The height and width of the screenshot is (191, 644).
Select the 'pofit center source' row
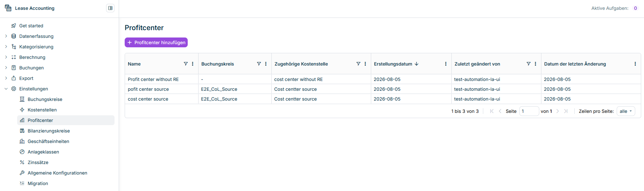(x=383, y=89)
